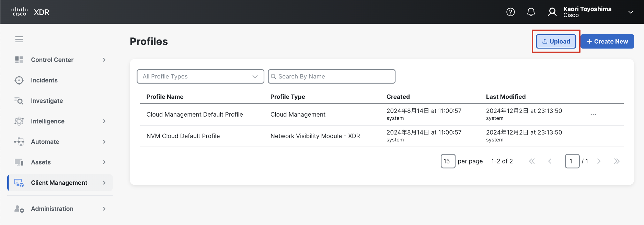Viewport: 644px width, 225px height.
Task: Click the Upload button
Action: pos(556,42)
